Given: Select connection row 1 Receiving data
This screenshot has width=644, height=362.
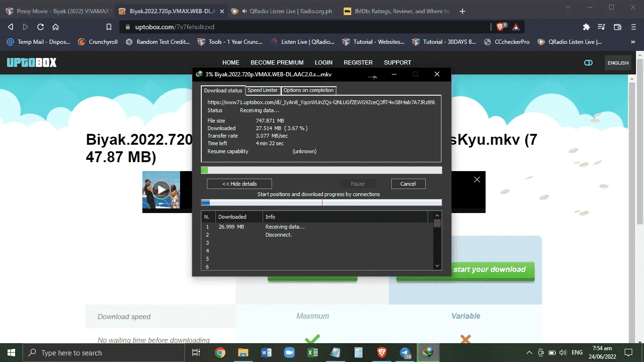Looking at the screenshot, I should click(317, 227).
